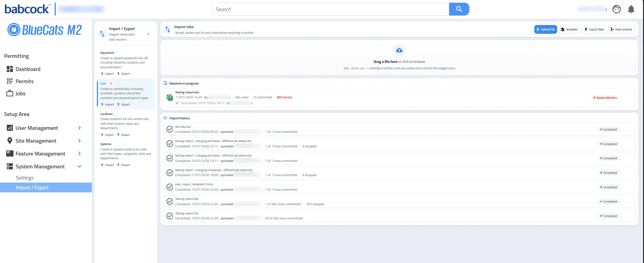Click Export under Equipment
The width and height of the screenshot is (644, 263).
pyautogui.click(x=123, y=74)
